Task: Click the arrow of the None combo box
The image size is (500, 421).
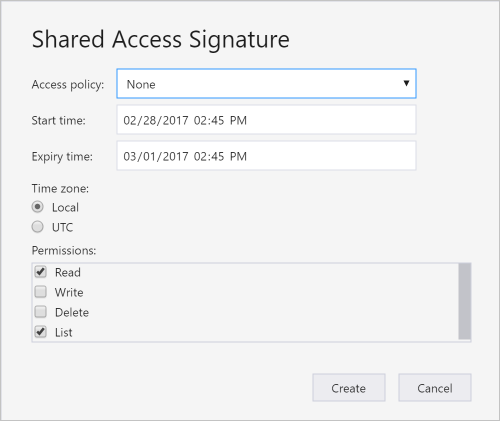Action: click(x=406, y=83)
